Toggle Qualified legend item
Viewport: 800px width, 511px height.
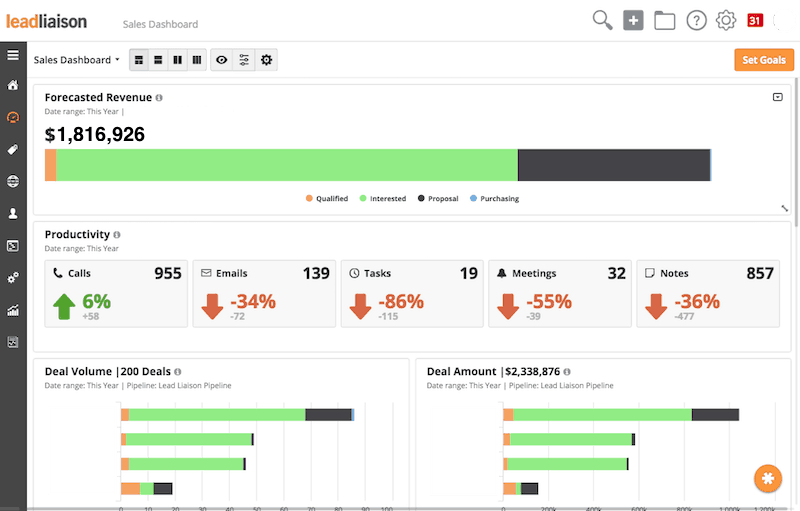point(327,198)
